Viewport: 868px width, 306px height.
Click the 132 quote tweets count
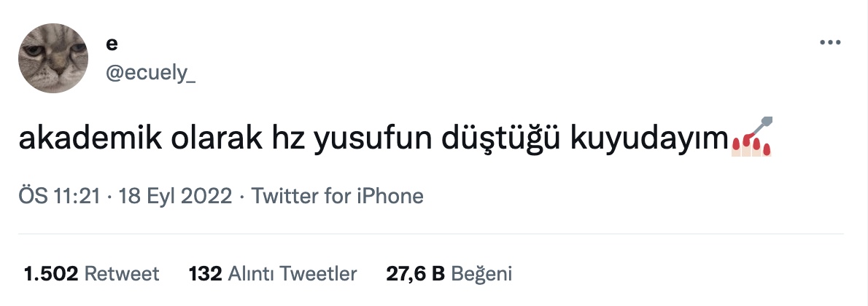click(x=205, y=274)
